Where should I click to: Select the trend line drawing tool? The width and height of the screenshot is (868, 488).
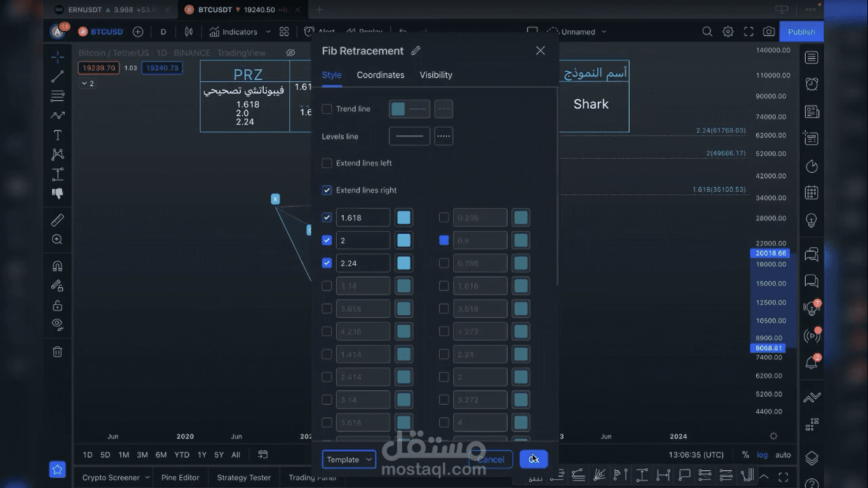tap(57, 77)
